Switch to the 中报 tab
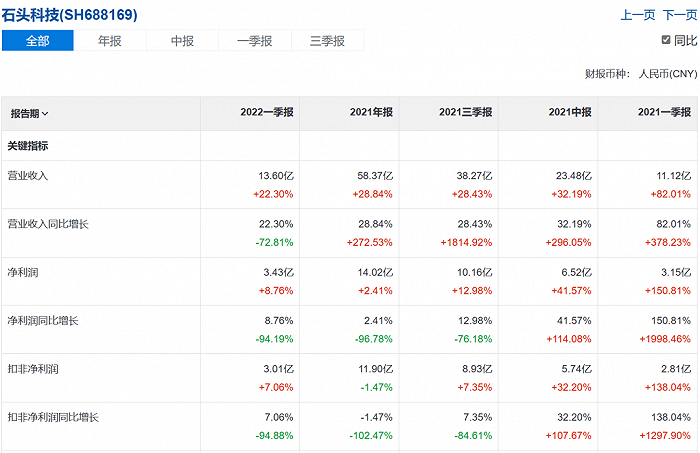The height and width of the screenshot is (453, 700). point(182,41)
